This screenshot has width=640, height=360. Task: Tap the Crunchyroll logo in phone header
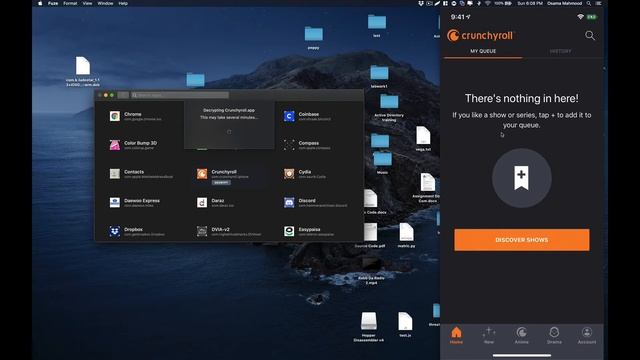[480, 36]
